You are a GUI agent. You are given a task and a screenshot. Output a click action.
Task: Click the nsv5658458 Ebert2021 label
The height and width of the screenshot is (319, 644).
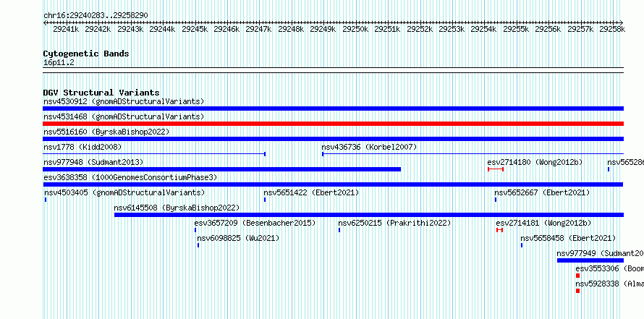coord(568,238)
